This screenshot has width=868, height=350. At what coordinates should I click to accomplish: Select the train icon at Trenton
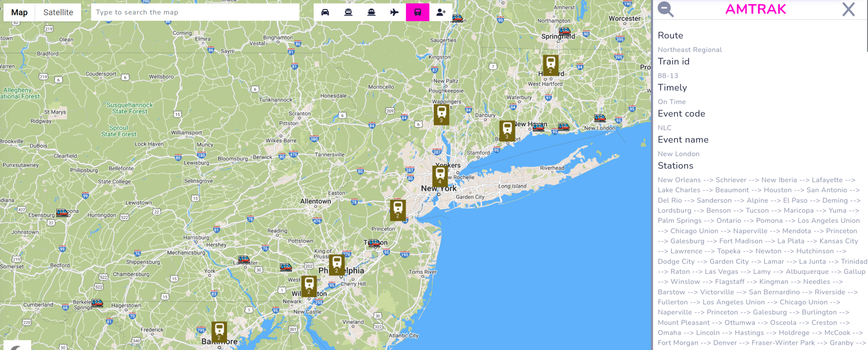[374, 244]
